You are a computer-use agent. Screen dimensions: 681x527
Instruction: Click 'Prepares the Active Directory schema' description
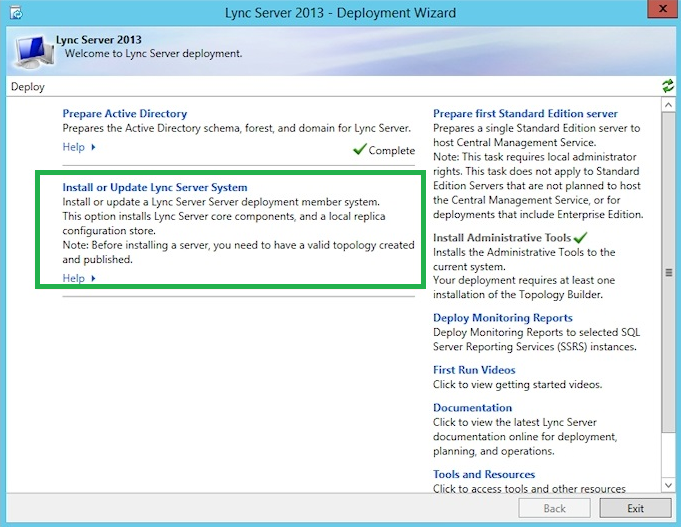click(237, 128)
